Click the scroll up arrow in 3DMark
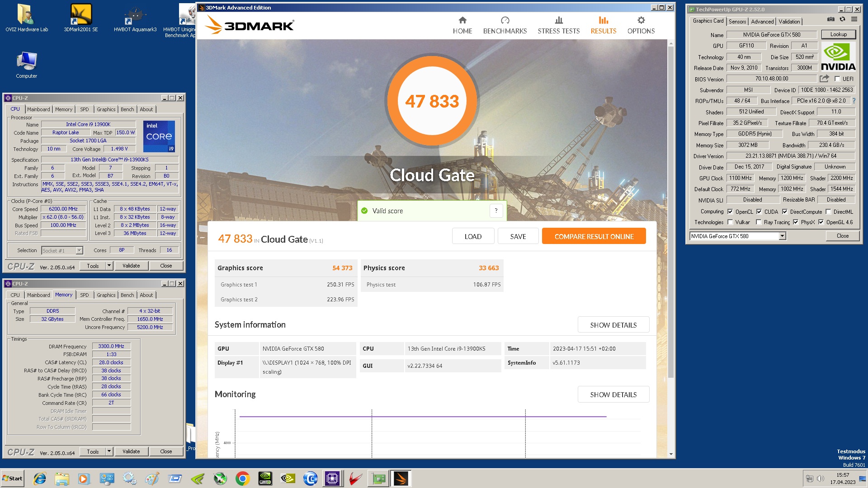This screenshot has width=868, height=488. (x=671, y=43)
